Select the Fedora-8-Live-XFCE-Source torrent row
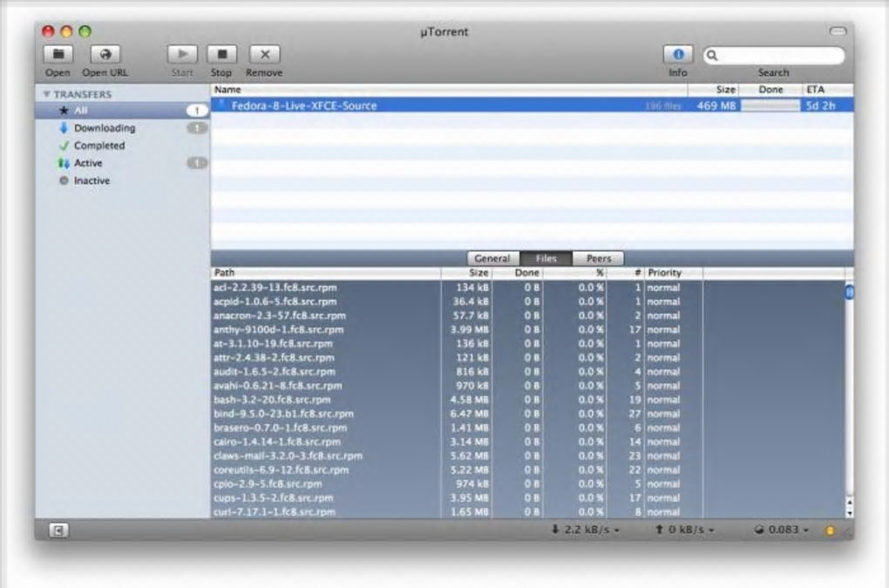This screenshot has height=588, width=889. click(532, 105)
